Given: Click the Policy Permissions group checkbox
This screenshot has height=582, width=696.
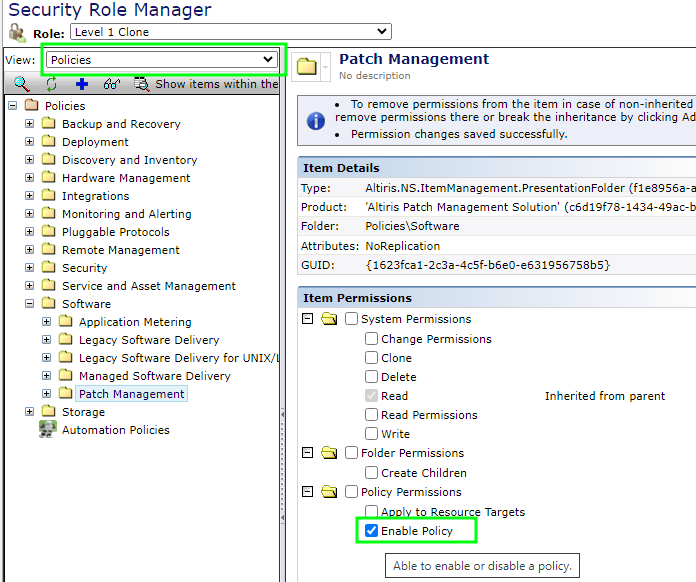Looking at the screenshot, I should point(351,491).
